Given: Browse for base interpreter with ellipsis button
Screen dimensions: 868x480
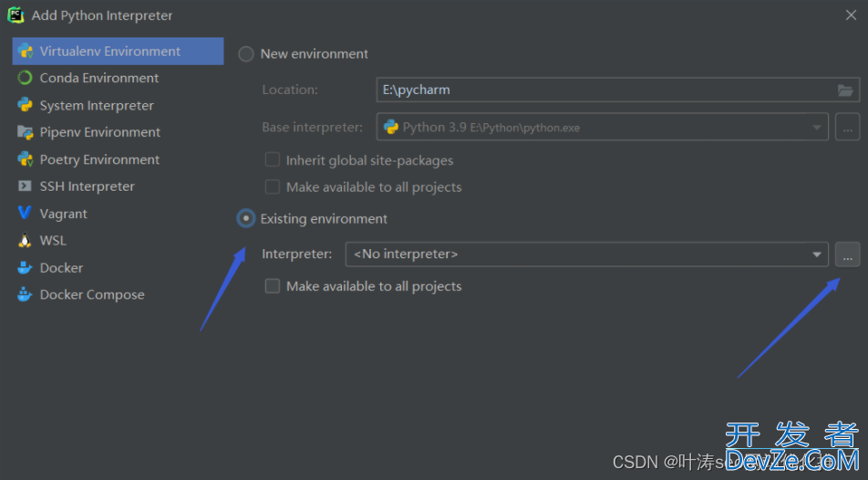Looking at the screenshot, I should tap(848, 128).
